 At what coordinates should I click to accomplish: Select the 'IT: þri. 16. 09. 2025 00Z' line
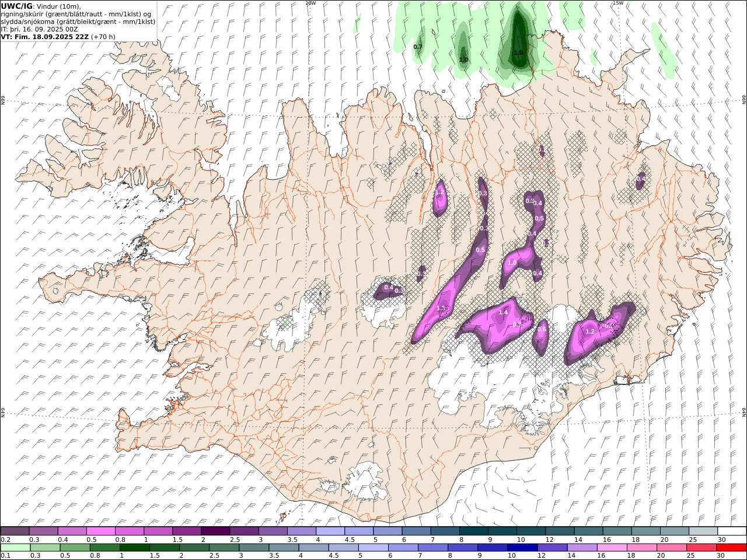(39, 29)
